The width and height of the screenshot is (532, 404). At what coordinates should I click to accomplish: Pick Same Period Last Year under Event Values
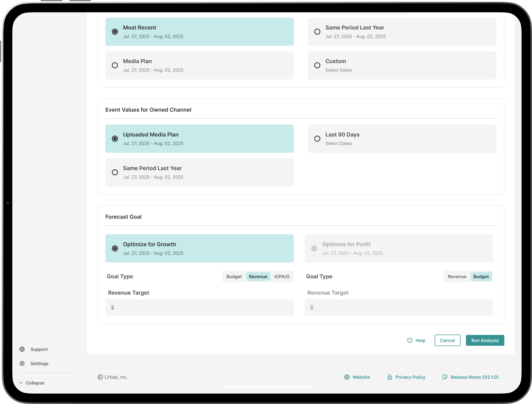click(115, 172)
